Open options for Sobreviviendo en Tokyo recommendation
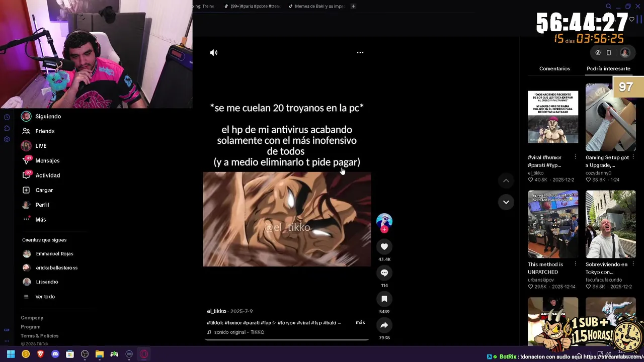This screenshot has width=644, height=362. click(633, 264)
